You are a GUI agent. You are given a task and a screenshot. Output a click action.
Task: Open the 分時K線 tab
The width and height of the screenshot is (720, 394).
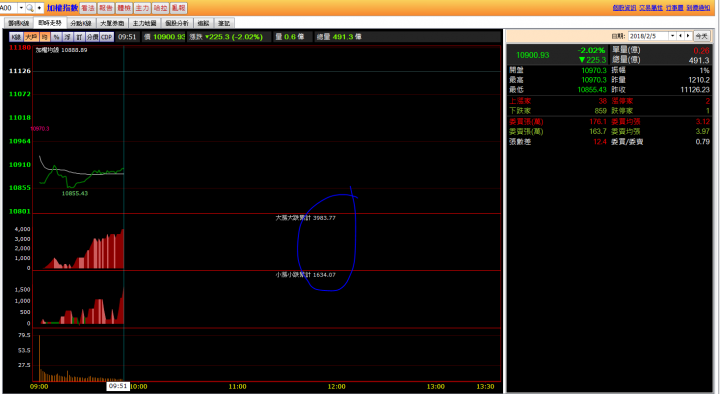coord(81,23)
